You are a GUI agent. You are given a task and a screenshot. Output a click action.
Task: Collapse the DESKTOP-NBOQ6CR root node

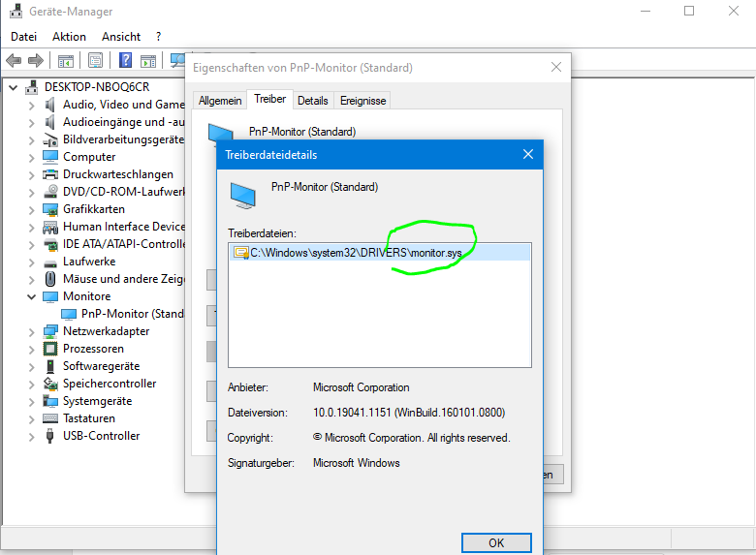point(14,88)
